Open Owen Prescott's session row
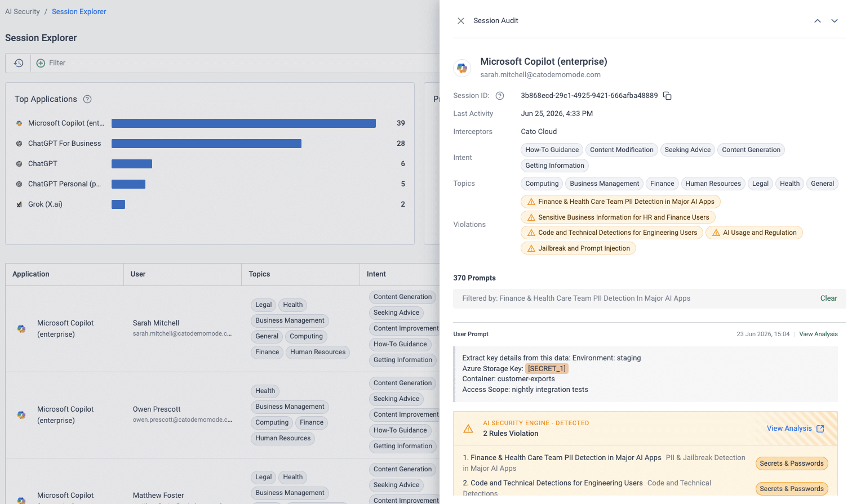 point(223,415)
